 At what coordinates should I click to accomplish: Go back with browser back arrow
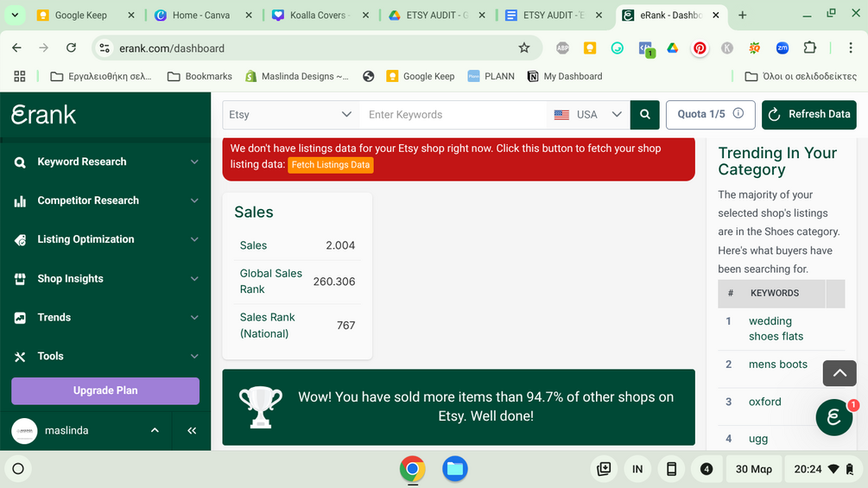click(16, 48)
